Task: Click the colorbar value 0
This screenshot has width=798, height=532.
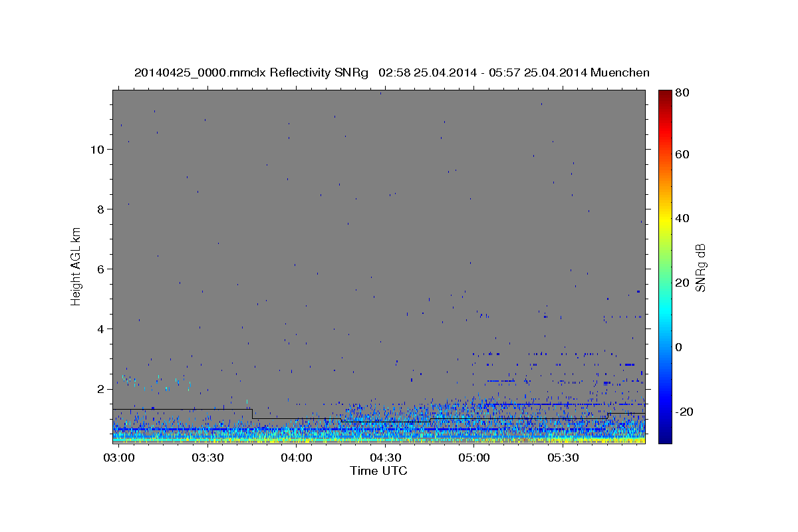Action: (680, 347)
